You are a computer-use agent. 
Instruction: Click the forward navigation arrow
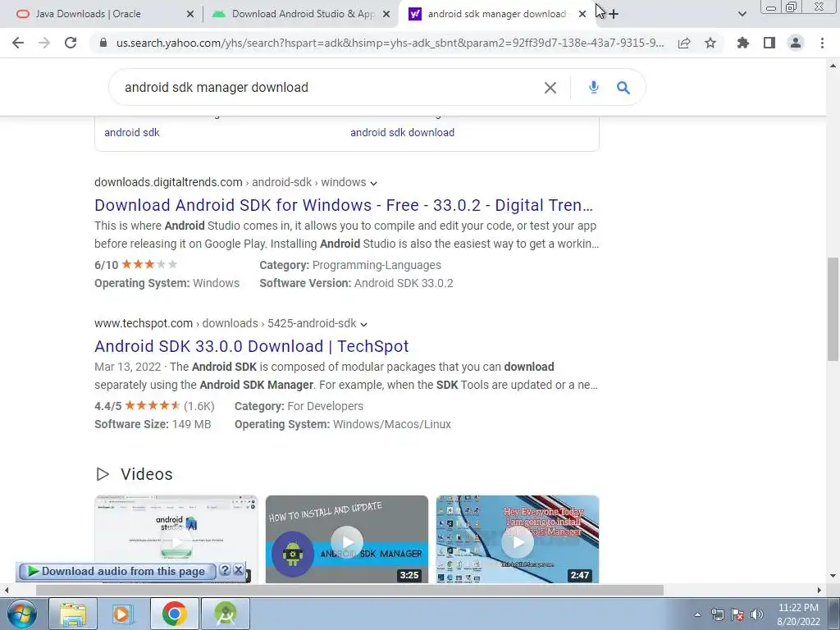click(x=44, y=43)
